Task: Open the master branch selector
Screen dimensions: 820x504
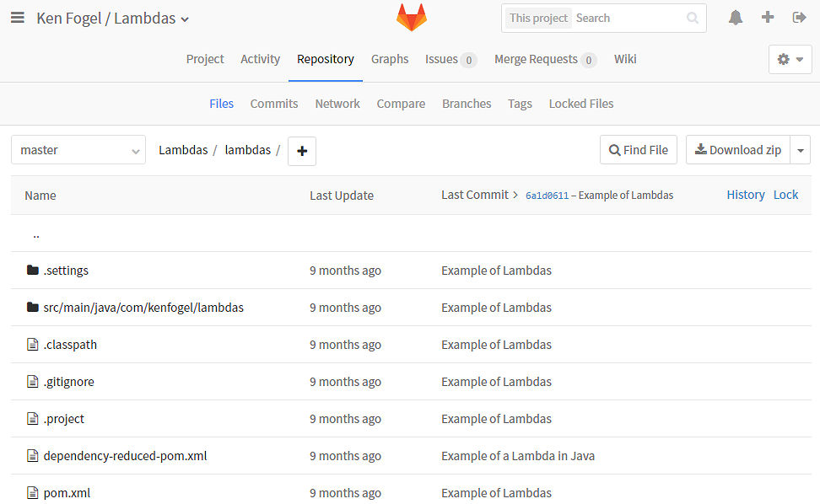Action: click(78, 150)
